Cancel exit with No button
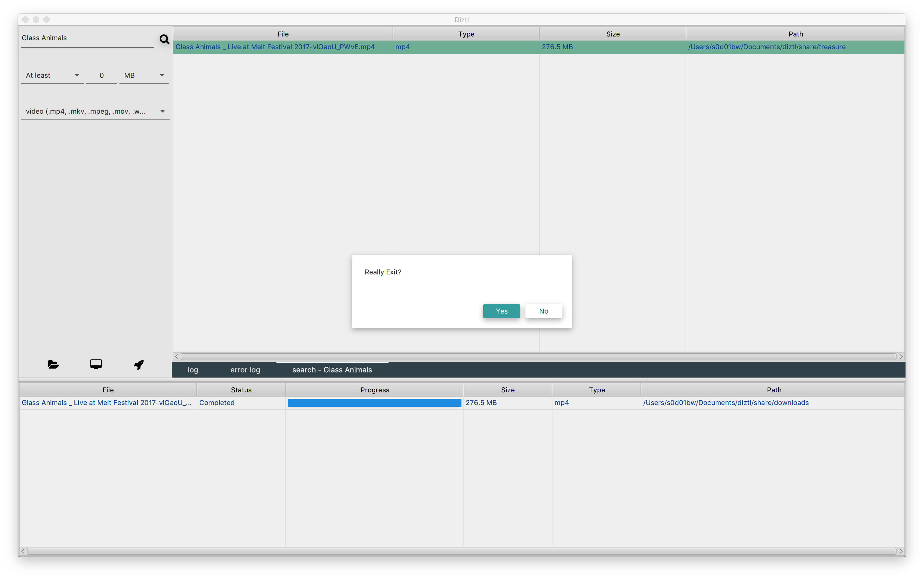This screenshot has height=579, width=924. (x=543, y=311)
